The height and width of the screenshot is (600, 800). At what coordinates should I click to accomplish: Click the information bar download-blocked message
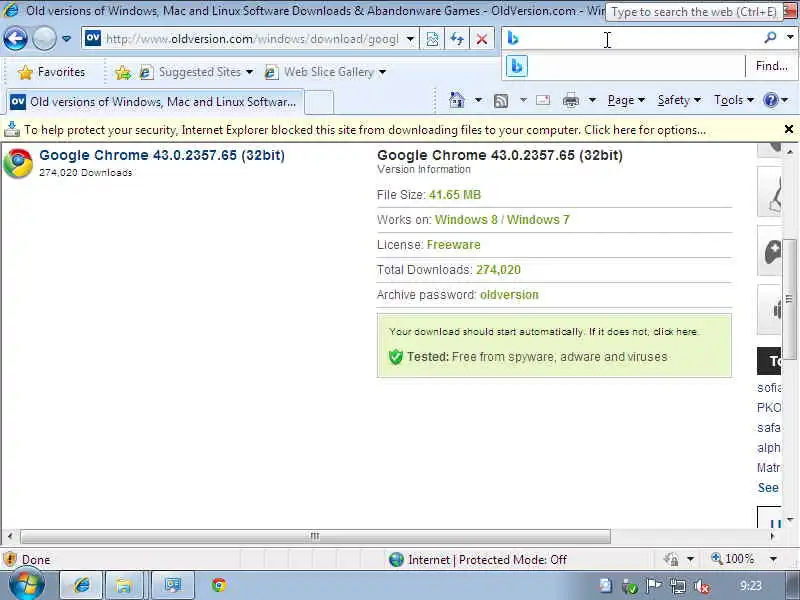tap(365, 130)
